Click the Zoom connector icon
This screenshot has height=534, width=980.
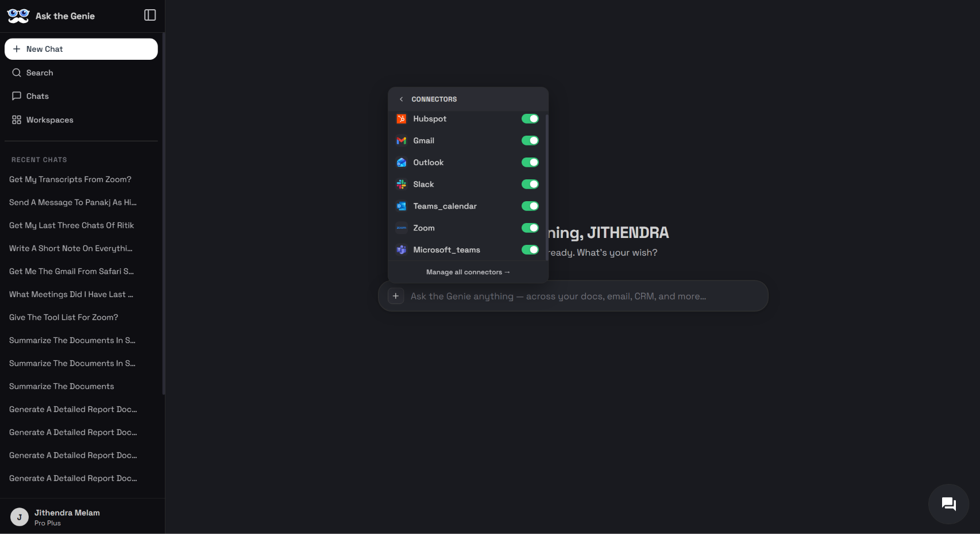point(402,228)
